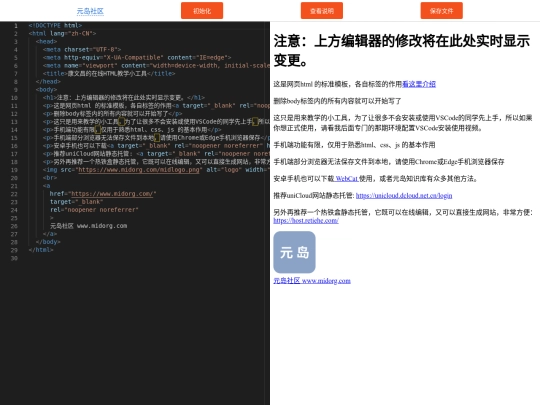Click the preview paragraph 手机端功能有限
Image resolution: width=540 pixels, height=405 pixels.
coord(354,145)
